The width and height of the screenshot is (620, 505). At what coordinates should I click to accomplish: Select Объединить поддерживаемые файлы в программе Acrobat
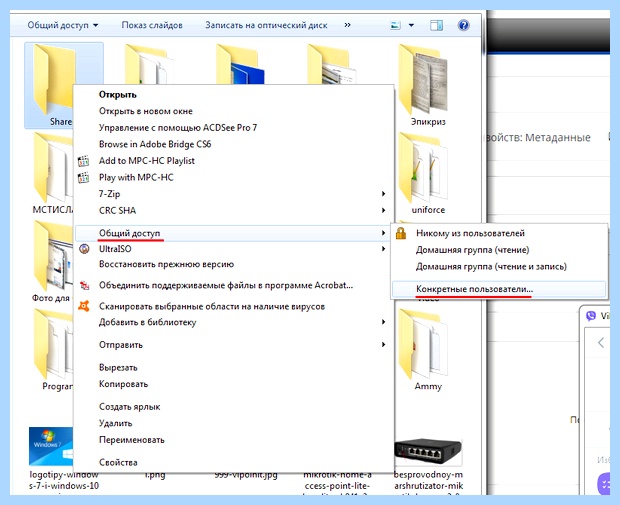click(x=226, y=286)
